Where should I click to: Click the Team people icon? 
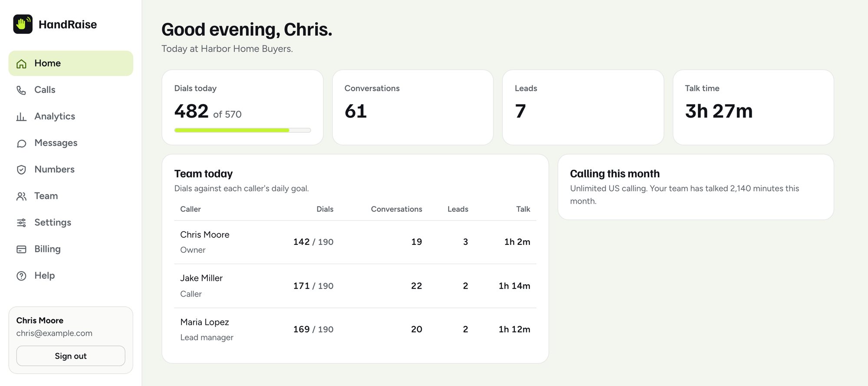coord(21,196)
